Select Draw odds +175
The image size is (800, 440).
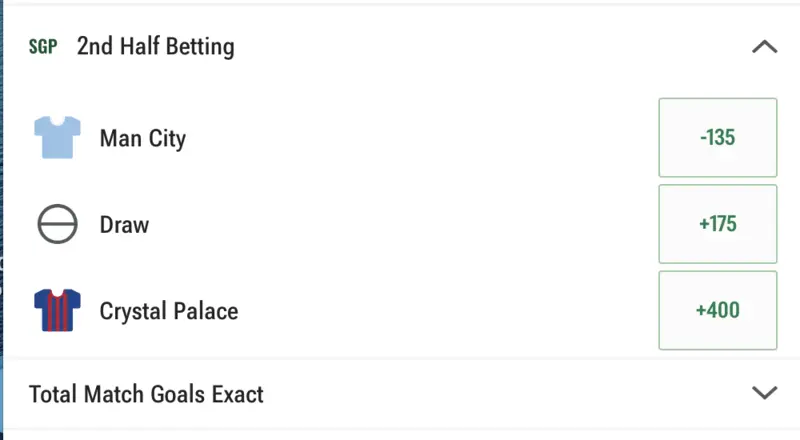tap(717, 224)
